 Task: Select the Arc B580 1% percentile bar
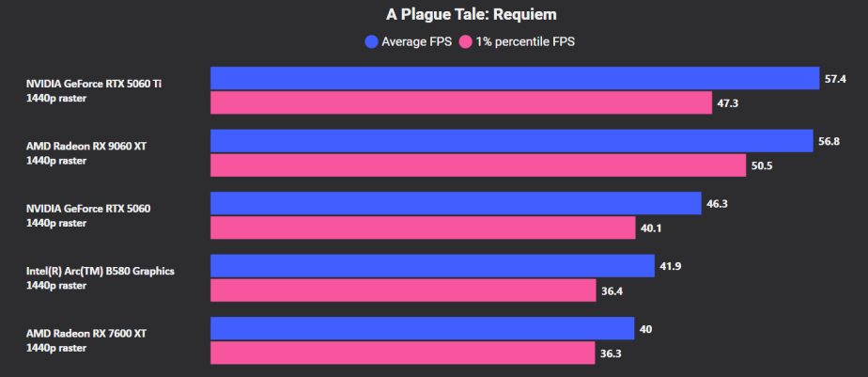(x=403, y=291)
